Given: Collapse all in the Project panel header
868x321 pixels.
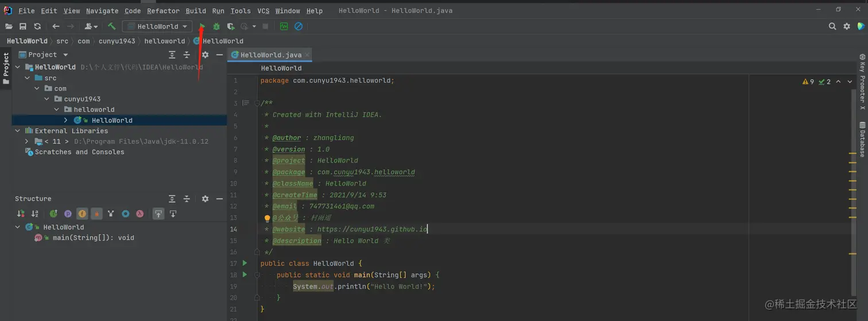Looking at the screenshot, I should coord(187,55).
